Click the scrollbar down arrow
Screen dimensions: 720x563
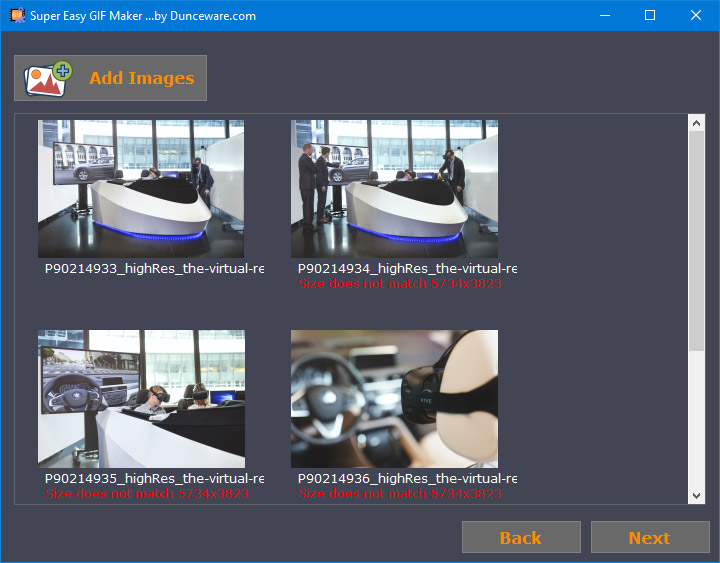tap(696, 495)
